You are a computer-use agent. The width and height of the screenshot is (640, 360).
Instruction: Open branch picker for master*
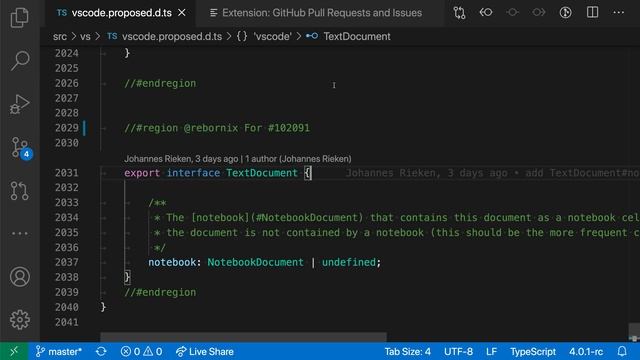[59, 351]
